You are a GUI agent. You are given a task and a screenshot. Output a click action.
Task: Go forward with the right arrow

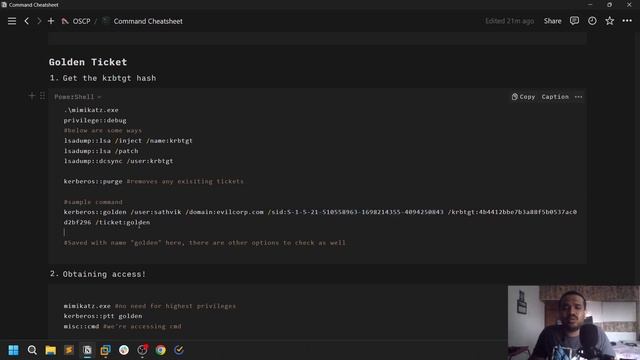[39, 21]
